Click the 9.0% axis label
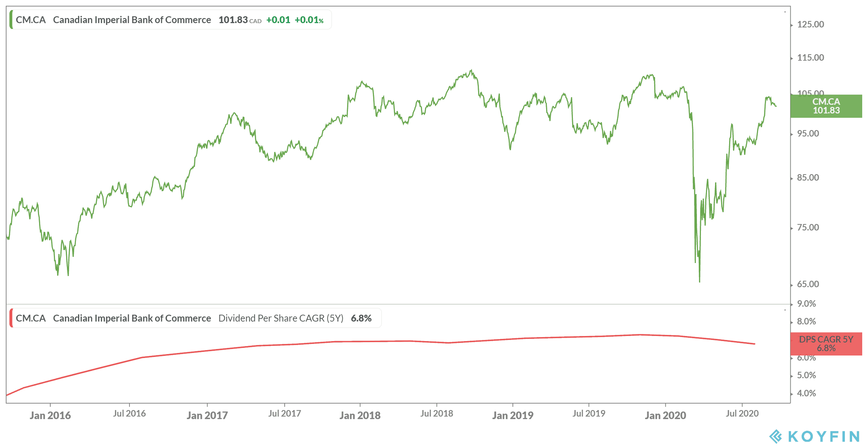The image size is (868, 448). point(806,304)
